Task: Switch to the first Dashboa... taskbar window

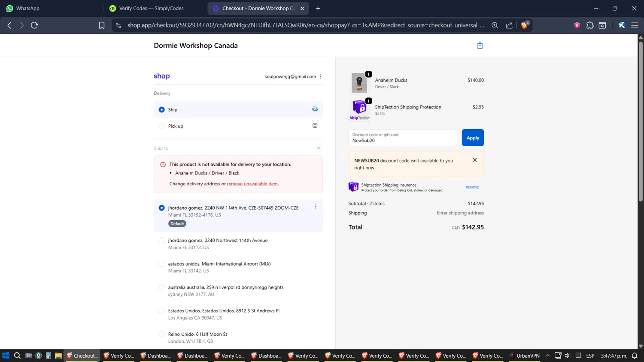Action: (x=156, y=356)
